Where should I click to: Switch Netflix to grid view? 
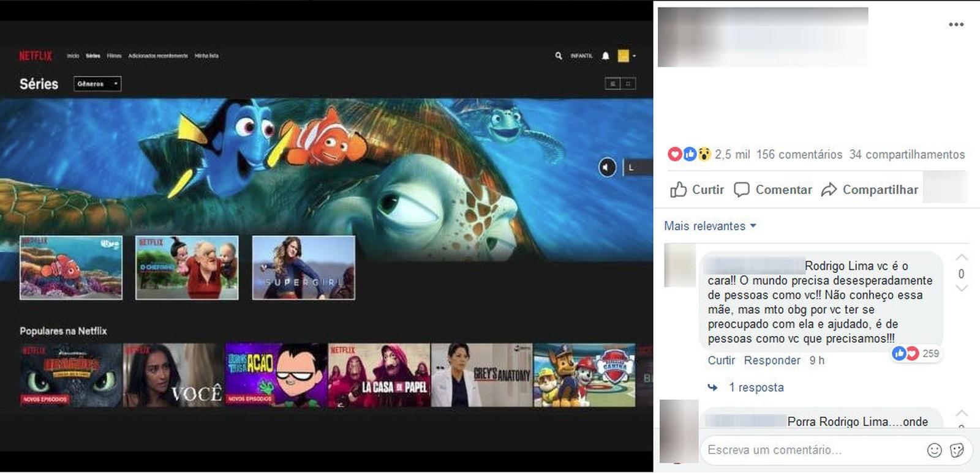click(x=628, y=84)
